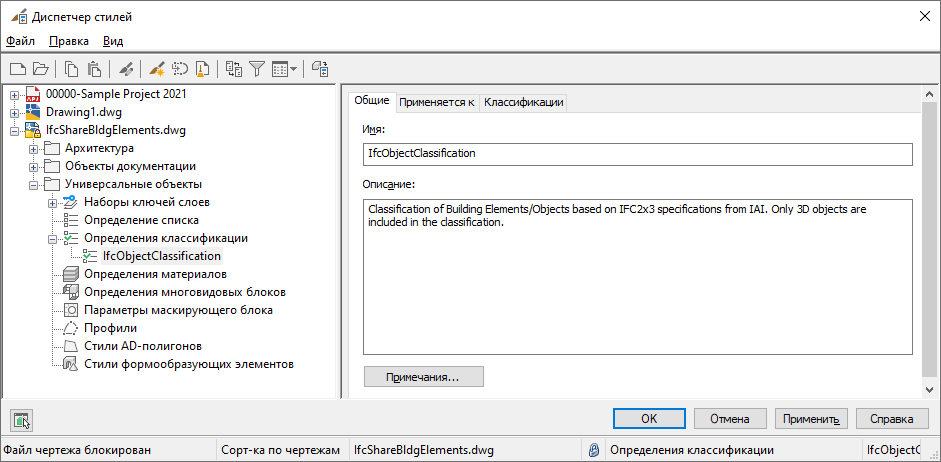Click the New Drawing toolbar icon

17,69
